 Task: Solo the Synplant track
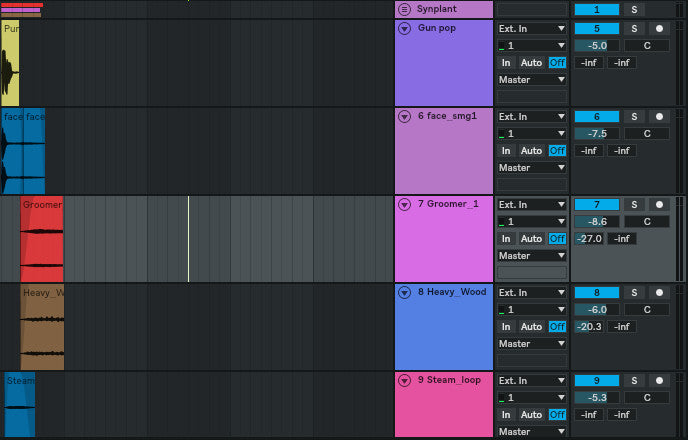[634, 9]
